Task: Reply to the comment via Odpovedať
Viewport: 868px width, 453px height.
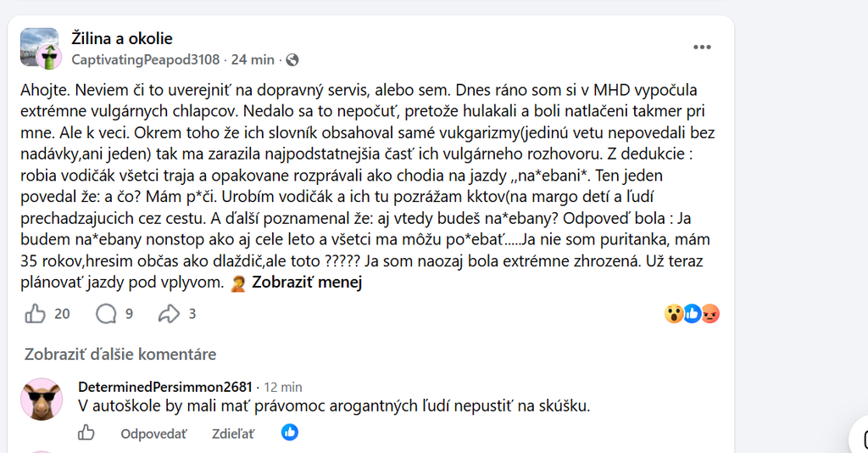Action: (153, 433)
